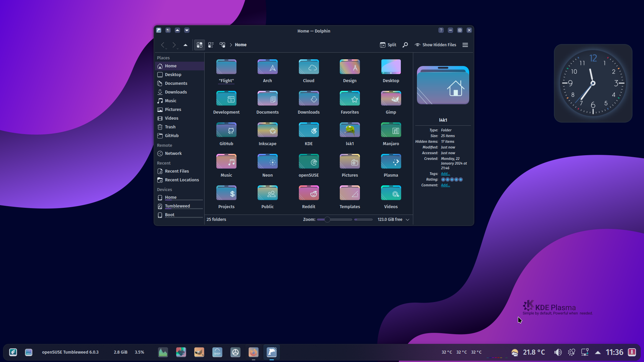
Task: Switch to Icons view mode
Action: 200,45
